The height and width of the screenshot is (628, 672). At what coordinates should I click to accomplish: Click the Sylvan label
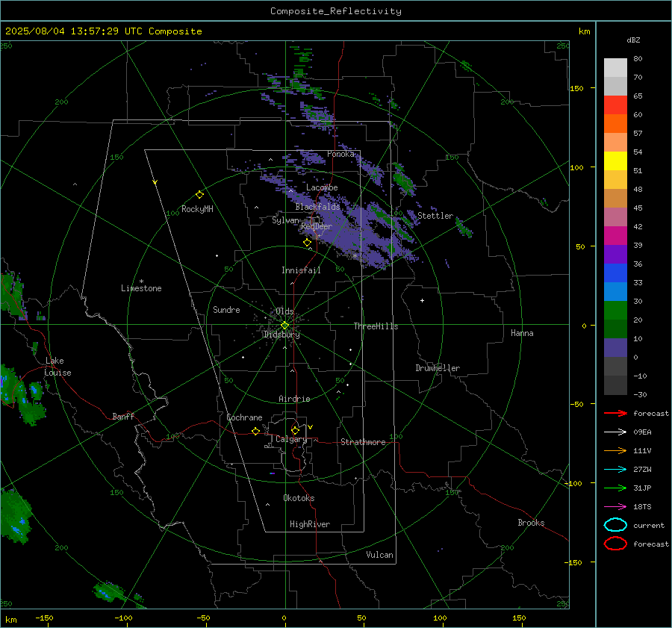285,220
